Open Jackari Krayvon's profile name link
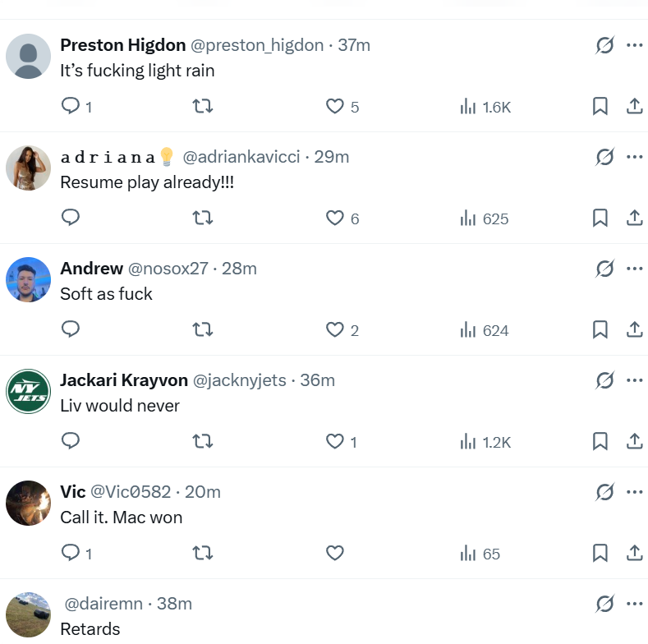Image resolution: width=648 pixels, height=644 pixels. click(123, 380)
